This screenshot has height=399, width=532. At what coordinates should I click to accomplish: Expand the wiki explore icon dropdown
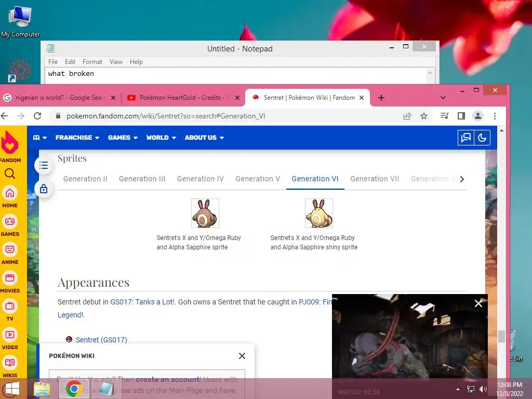coord(39,138)
